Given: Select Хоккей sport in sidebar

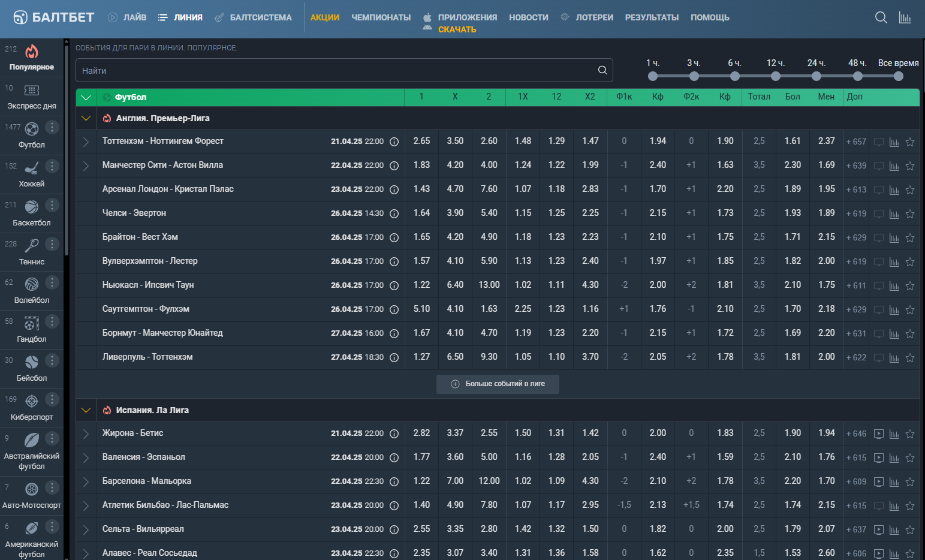Looking at the screenshot, I should pos(32,174).
